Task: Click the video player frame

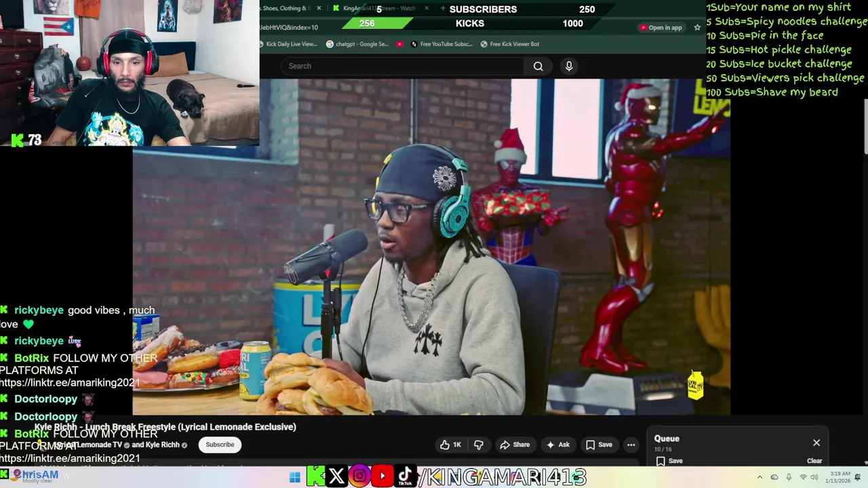Action: pos(431,247)
